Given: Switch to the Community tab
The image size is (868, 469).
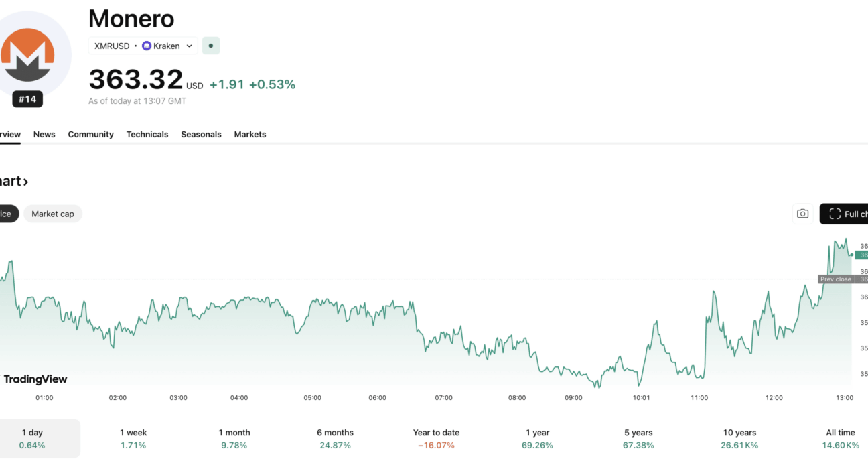Looking at the screenshot, I should point(90,134).
